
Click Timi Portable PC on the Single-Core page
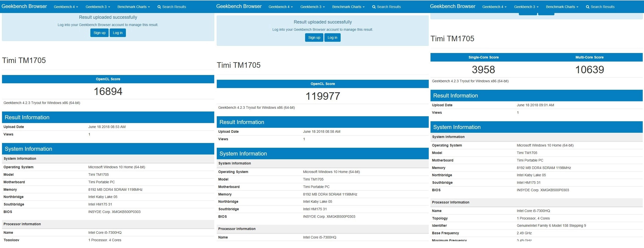click(530, 160)
